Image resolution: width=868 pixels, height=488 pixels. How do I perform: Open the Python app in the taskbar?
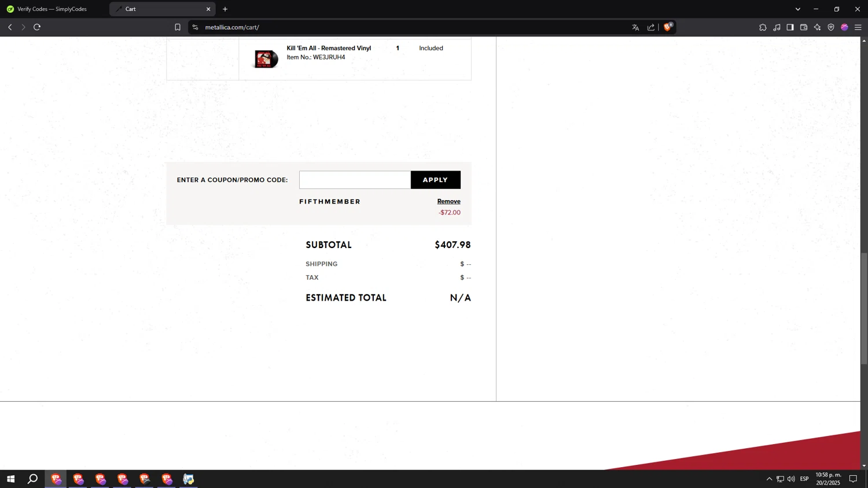[x=189, y=479]
